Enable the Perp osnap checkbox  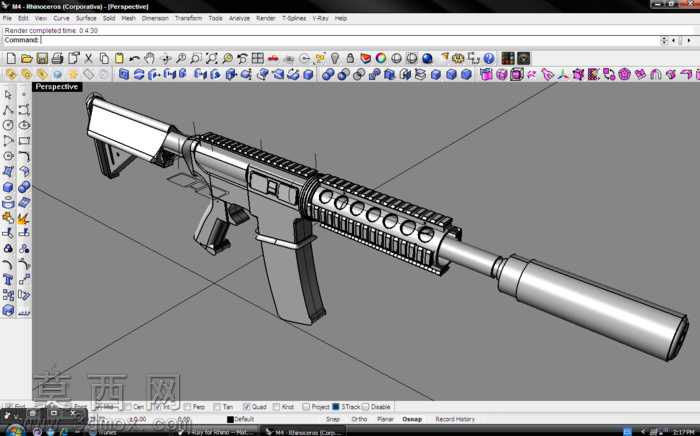(x=187, y=407)
